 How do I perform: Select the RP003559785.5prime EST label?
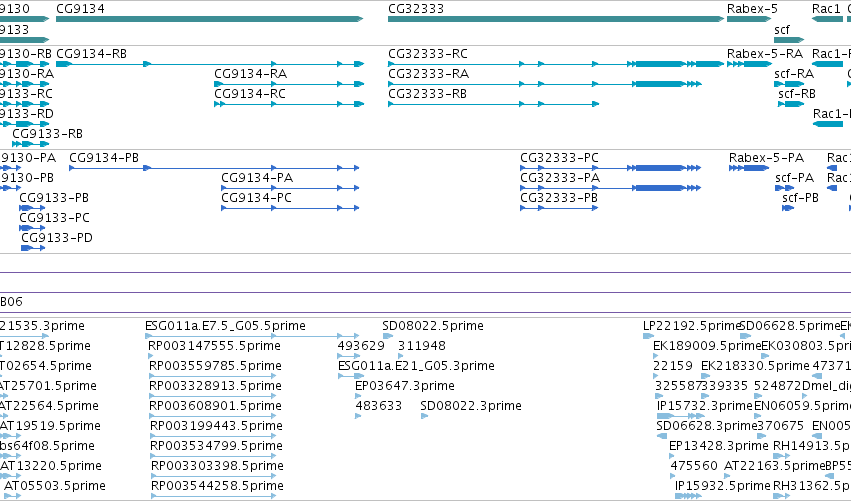[x=215, y=366]
